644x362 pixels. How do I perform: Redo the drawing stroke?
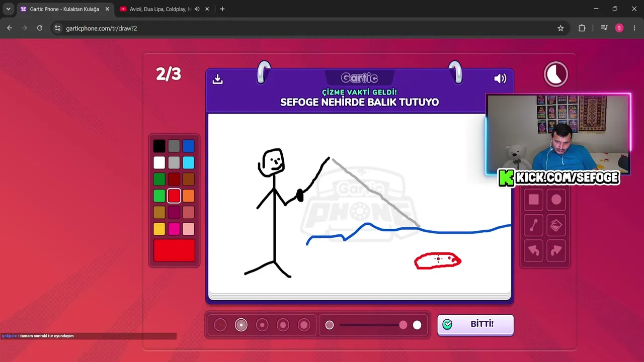click(x=556, y=250)
